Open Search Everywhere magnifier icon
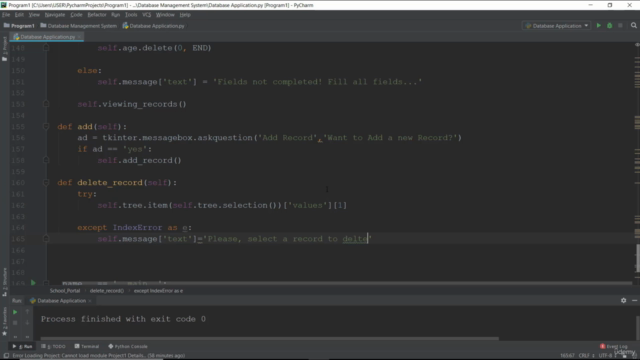The height and width of the screenshot is (360, 640). [633, 26]
